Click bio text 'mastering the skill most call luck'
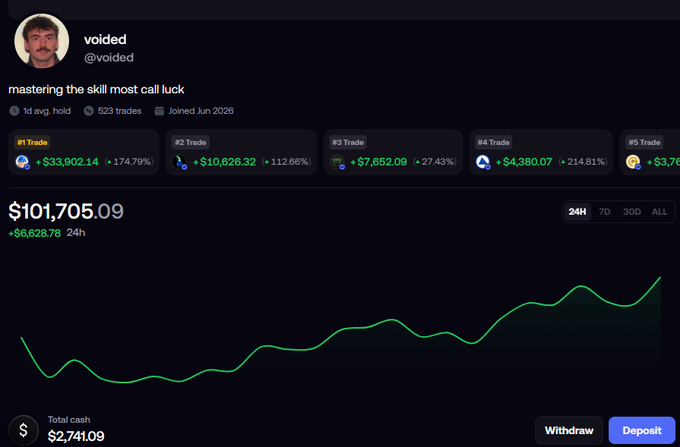Screen dimensions: 680x447 pyautogui.click(x=96, y=89)
